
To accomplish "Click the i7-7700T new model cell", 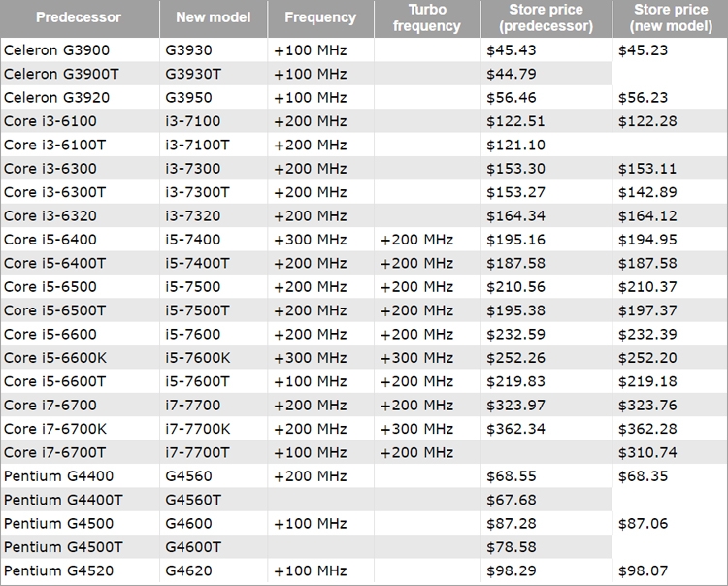I will pos(198,453).
